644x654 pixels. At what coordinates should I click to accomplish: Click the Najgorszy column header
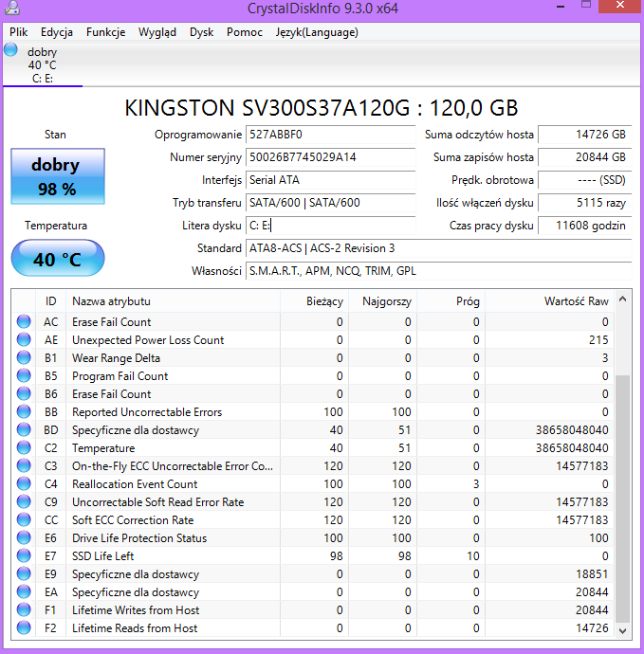point(383,301)
